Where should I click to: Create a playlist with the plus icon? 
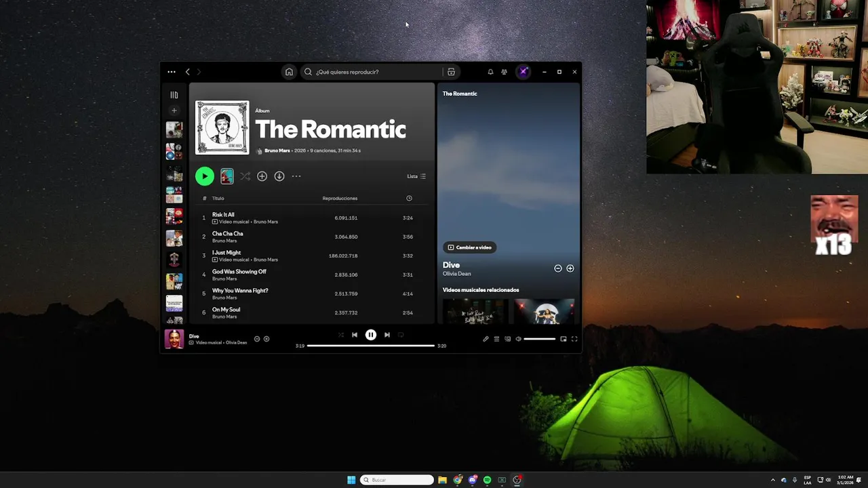[174, 110]
